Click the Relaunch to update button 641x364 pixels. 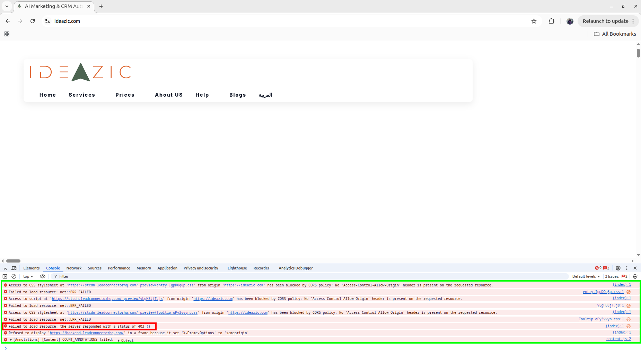coord(605,21)
